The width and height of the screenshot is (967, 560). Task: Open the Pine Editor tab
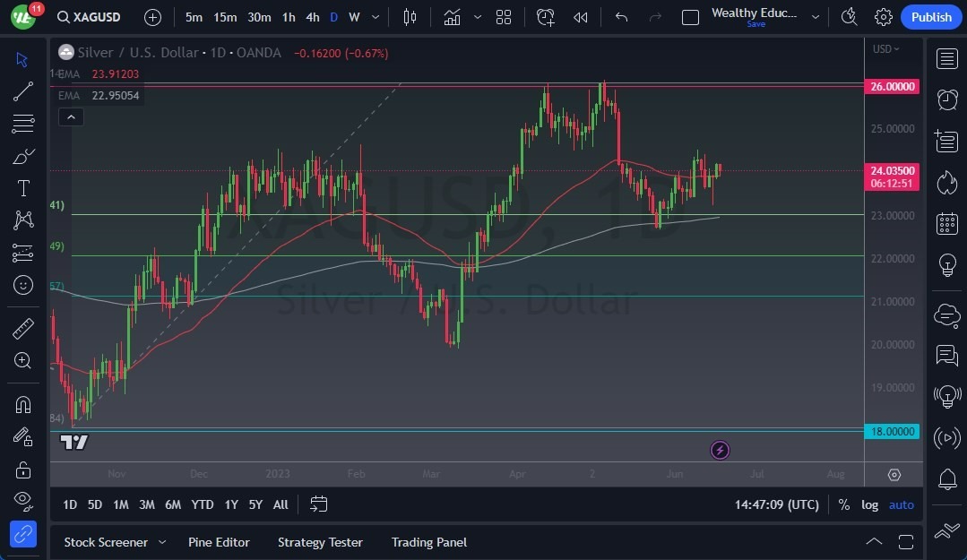coord(219,542)
